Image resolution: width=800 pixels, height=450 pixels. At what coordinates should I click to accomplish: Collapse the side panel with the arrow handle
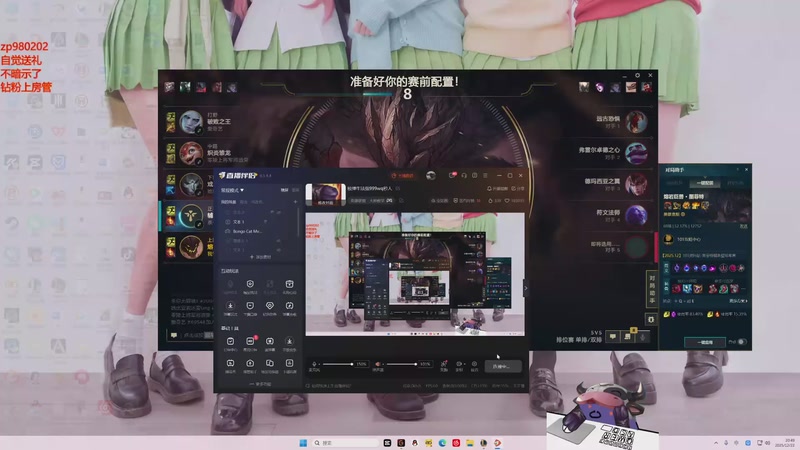526,288
